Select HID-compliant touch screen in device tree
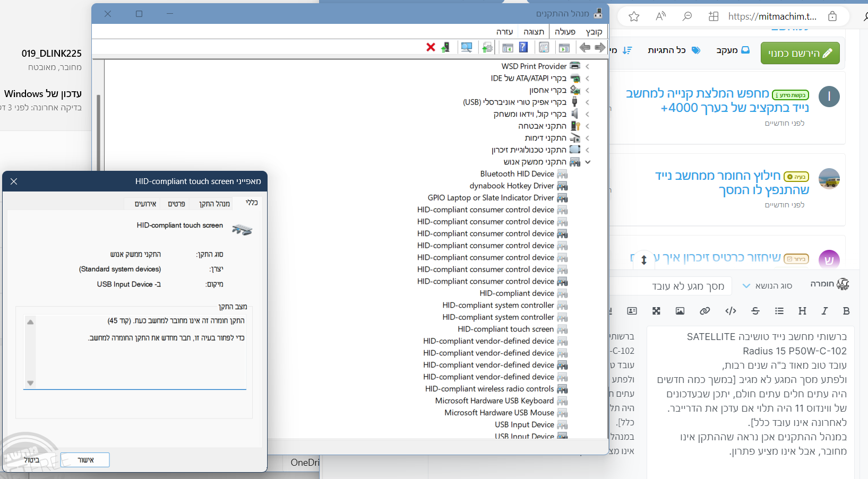The image size is (868, 479). point(506,329)
